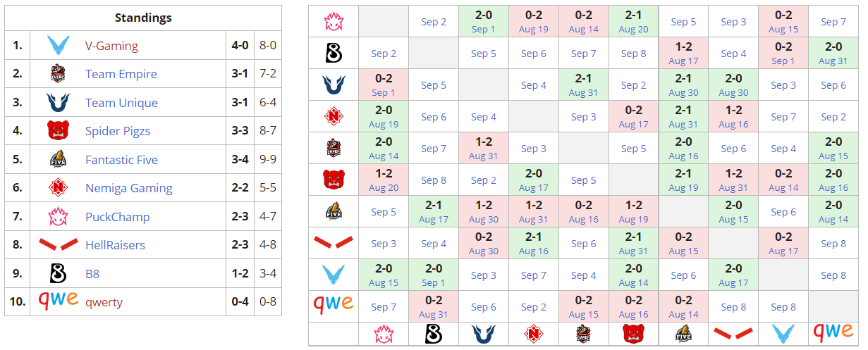Image resolution: width=868 pixels, height=350 pixels.
Task: Click the qwerty logo in the standings list
Action: click(x=58, y=301)
